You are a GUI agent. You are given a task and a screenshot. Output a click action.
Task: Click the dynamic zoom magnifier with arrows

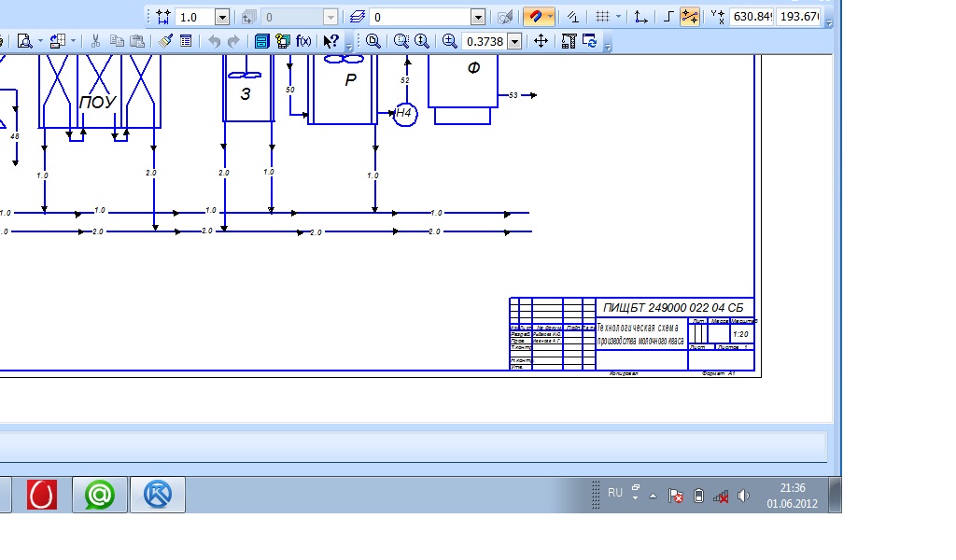click(422, 41)
